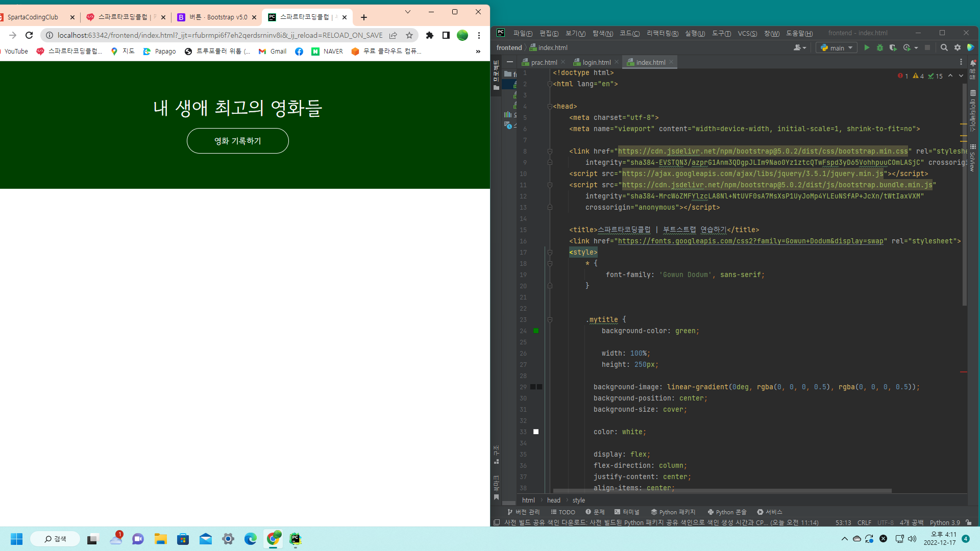The height and width of the screenshot is (551, 980).
Task: Open File Explorer from the taskbar
Action: click(x=161, y=539)
